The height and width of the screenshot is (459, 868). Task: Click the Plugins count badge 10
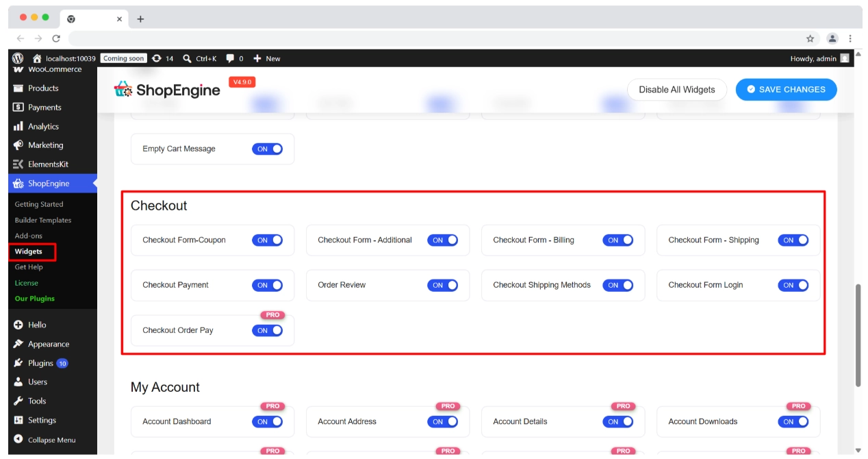tap(62, 363)
